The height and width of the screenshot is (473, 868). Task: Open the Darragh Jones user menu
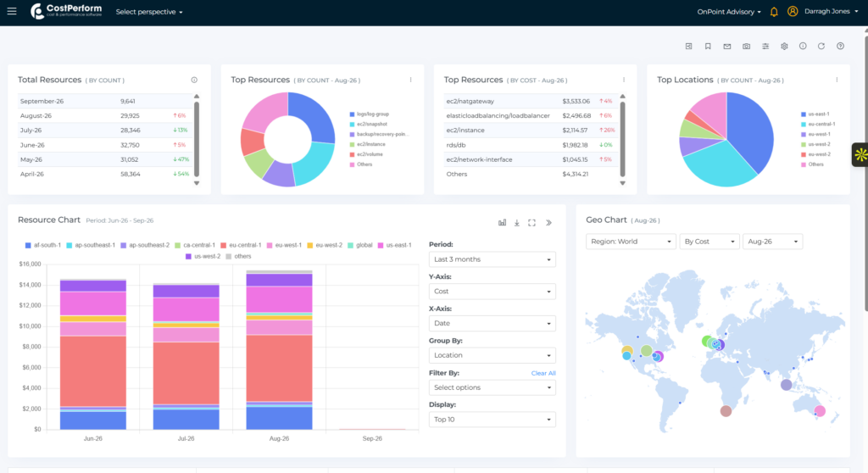(831, 11)
